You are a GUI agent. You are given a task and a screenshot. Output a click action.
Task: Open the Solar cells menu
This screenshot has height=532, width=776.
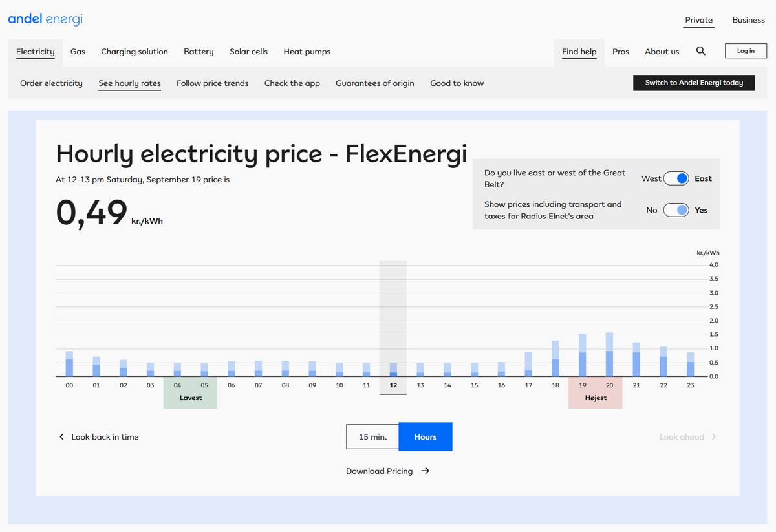[x=248, y=52]
